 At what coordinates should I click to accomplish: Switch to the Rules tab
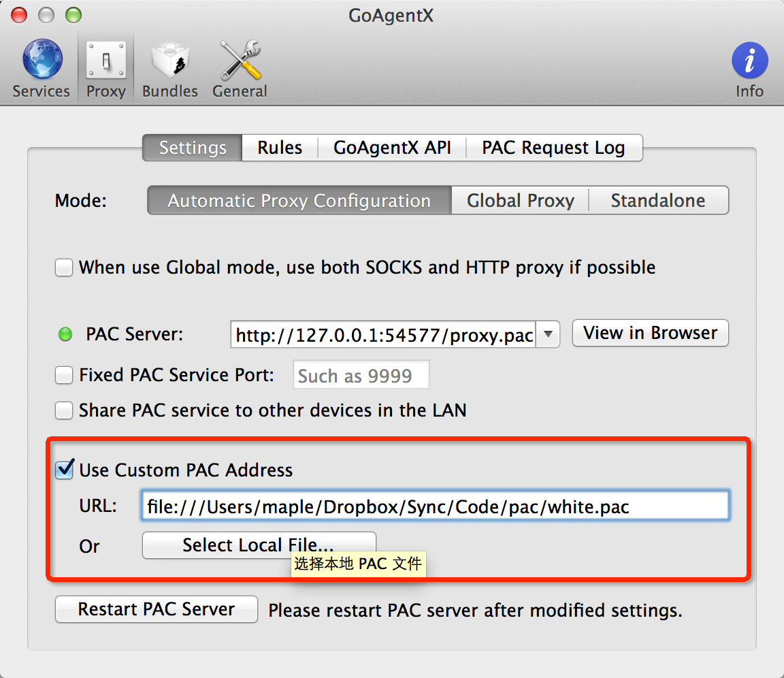pyautogui.click(x=280, y=148)
